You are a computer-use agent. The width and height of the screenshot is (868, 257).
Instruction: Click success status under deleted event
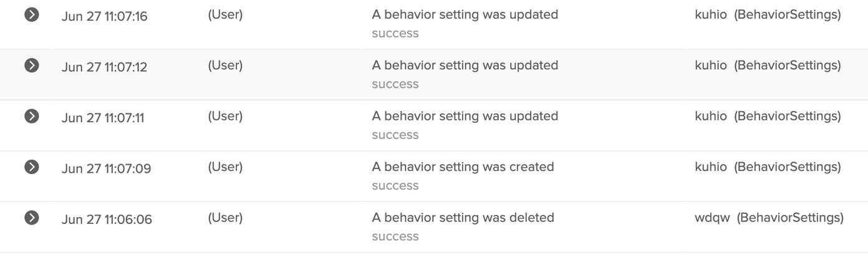click(395, 236)
